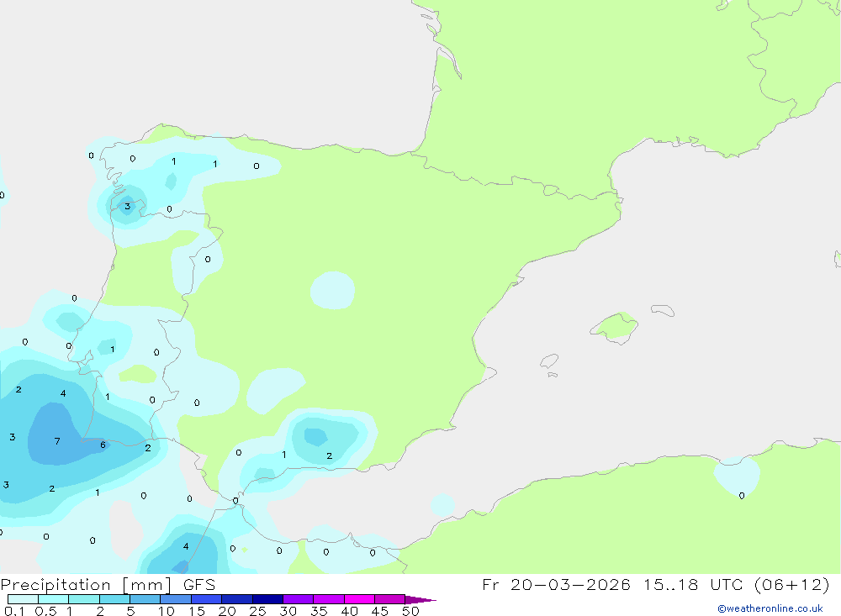
Task: Click the '6' precipitation value on map
Action: (103, 445)
